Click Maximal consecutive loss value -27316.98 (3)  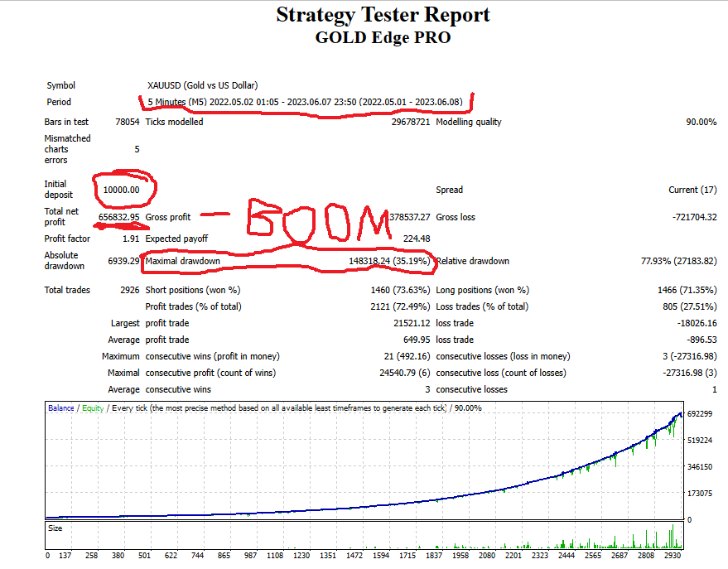click(689, 374)
